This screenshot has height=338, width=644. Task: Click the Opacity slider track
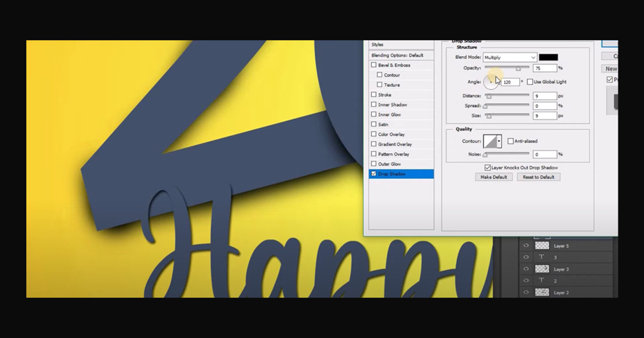click(507, 68)
